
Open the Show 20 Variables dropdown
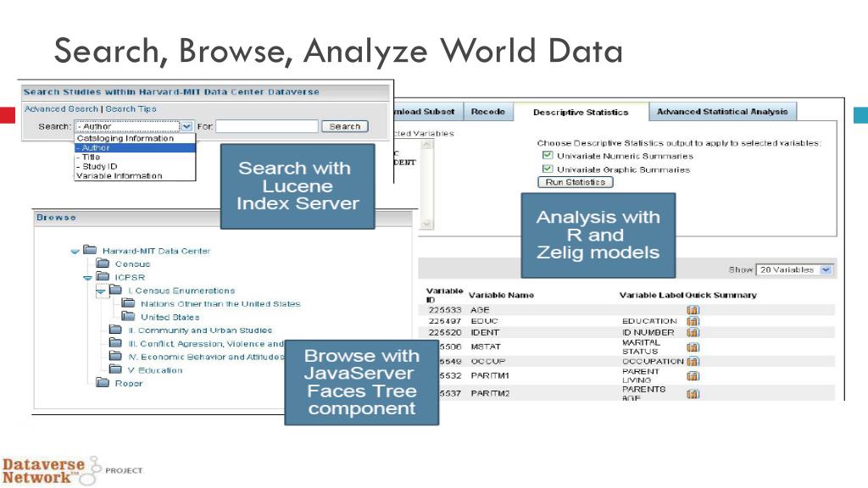pos(826,269)
